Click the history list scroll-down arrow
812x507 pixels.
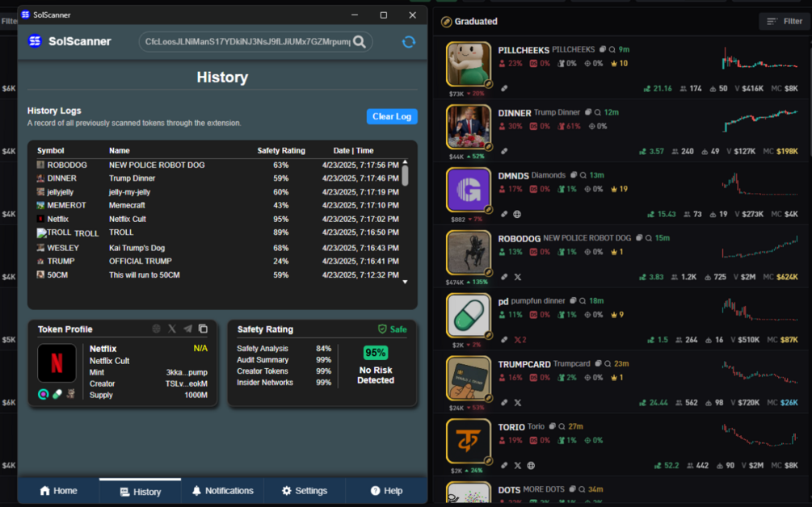click(405, 282)
